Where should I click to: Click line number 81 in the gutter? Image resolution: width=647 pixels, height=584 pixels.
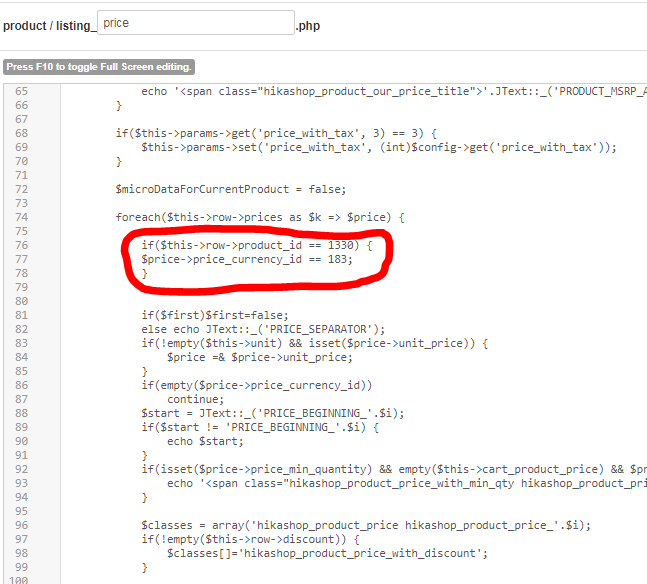(x=21, y=315)
